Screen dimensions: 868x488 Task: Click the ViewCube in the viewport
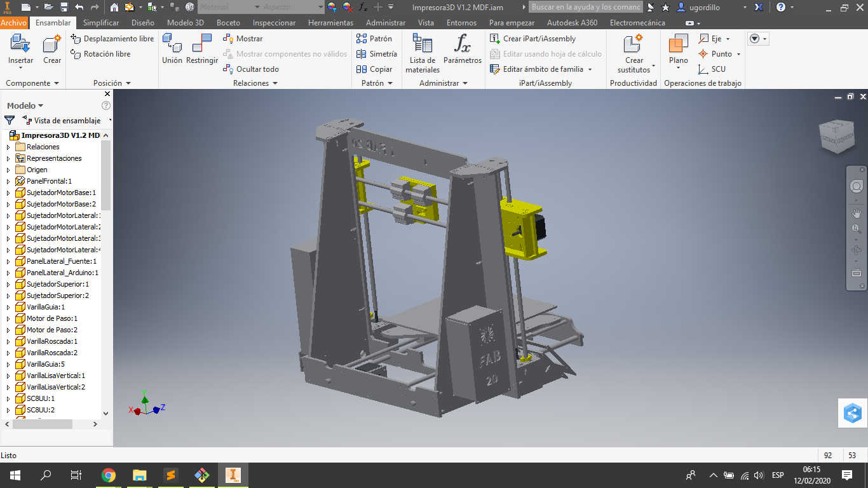point(837,136)
